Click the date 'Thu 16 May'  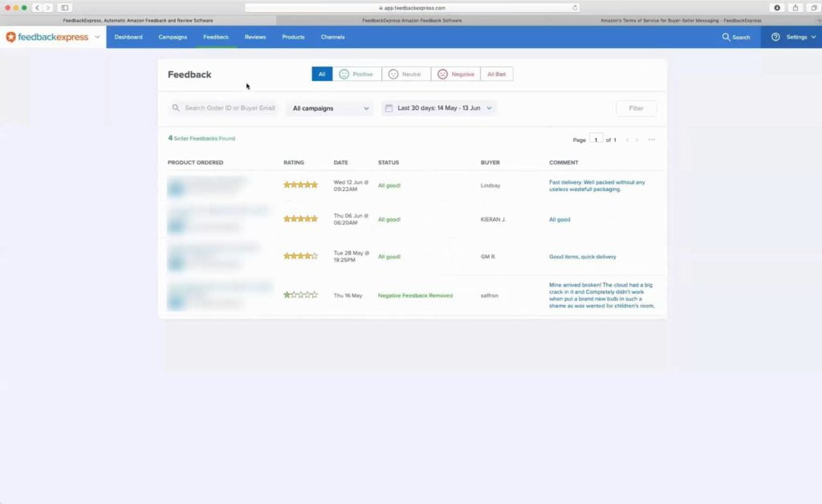point(348,295)
